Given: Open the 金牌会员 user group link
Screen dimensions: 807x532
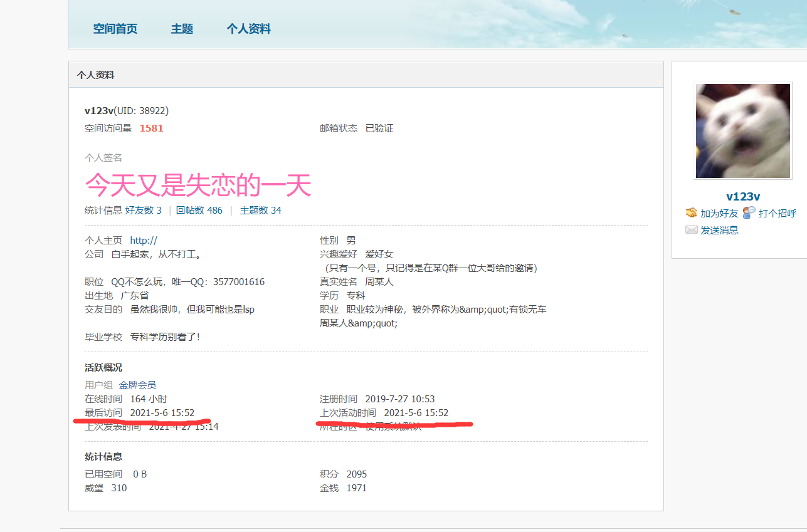Looking at the screenshot, I should 137,385.
